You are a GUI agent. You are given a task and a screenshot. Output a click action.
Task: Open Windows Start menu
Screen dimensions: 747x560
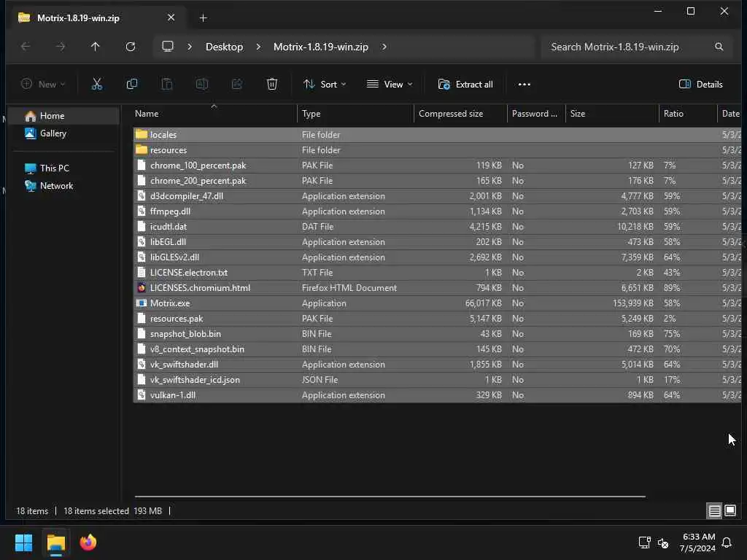tap(23, 542)
